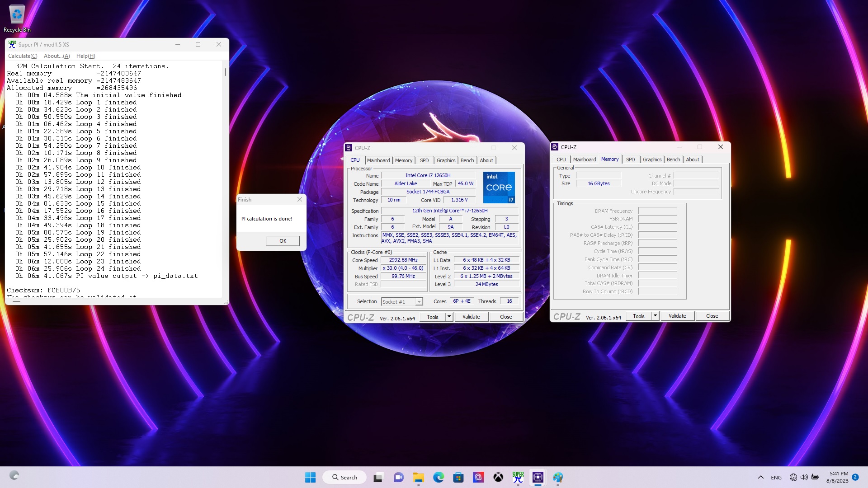Open the notification count badge

tap(855, 477)
